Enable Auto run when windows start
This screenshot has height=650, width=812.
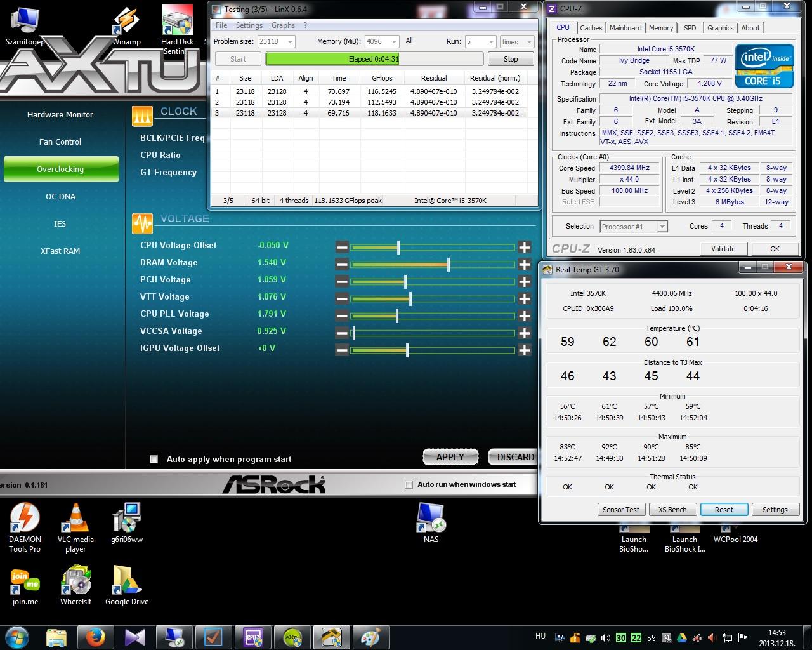click(409, 484)
